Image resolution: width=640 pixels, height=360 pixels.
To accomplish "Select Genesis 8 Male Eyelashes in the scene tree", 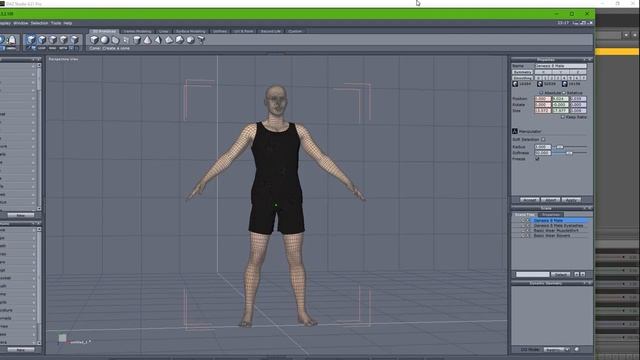I will pyautogui.click(x=558, y=225).
